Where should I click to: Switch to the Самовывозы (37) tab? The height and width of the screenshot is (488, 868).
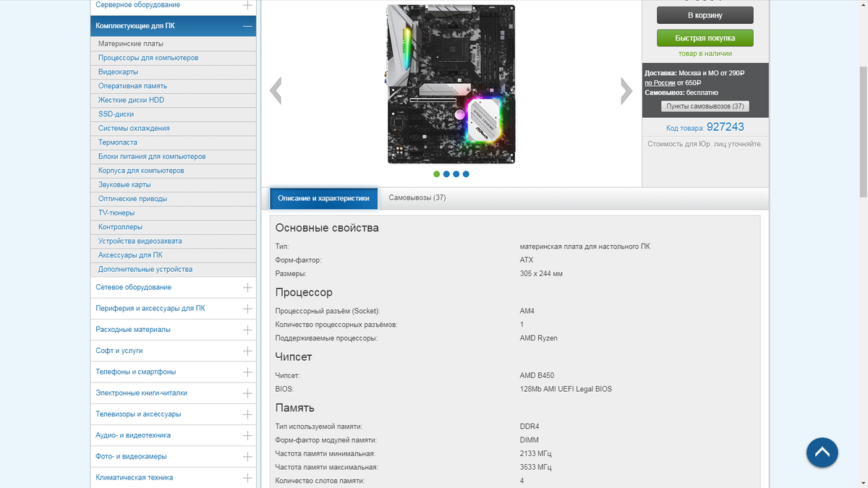pos(417,198)
